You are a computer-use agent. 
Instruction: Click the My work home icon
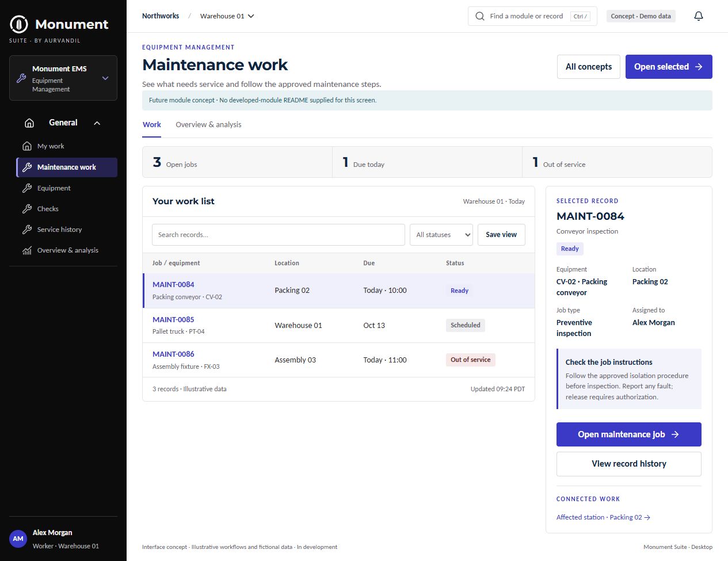(27, 146)
